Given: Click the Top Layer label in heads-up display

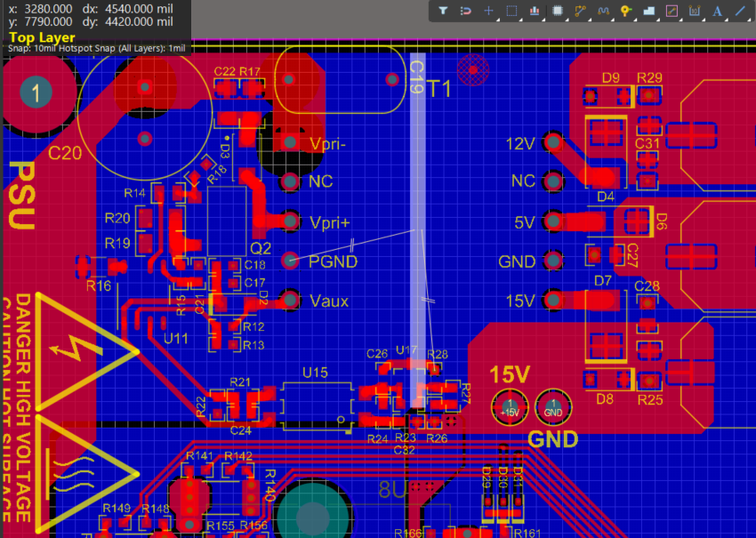Looking at the screenshot, I should point(42,37).
